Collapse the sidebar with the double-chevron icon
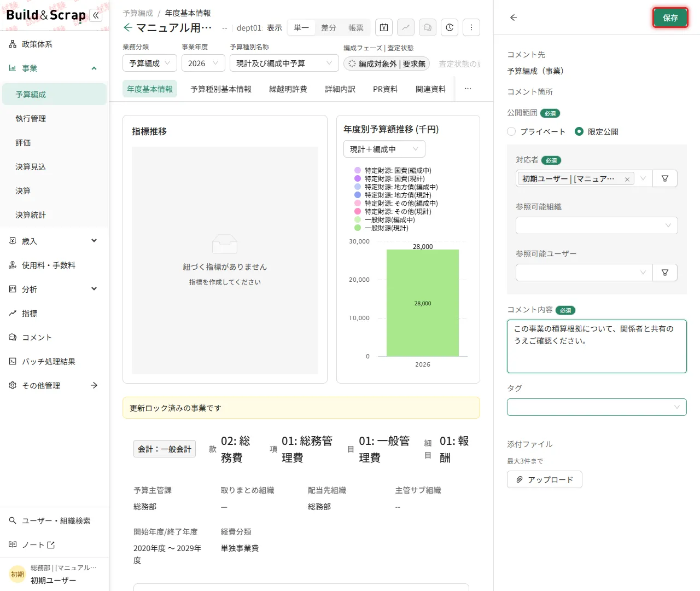 96,15
